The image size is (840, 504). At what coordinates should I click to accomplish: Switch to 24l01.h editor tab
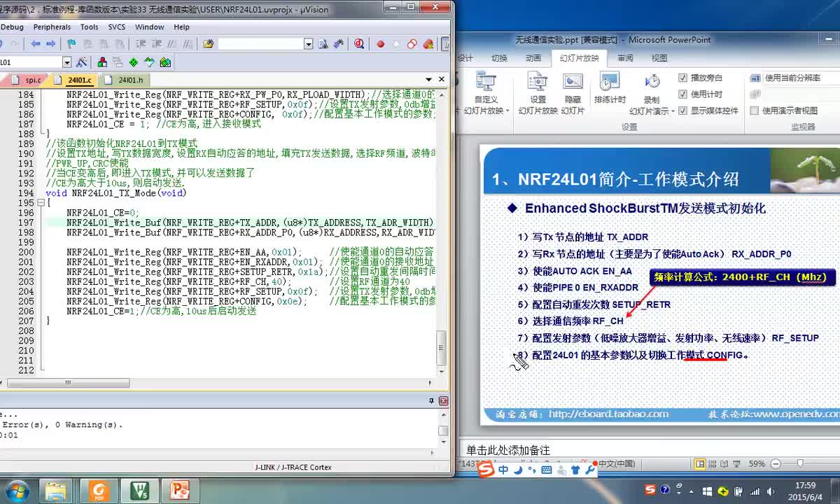(x=125, y=80)
